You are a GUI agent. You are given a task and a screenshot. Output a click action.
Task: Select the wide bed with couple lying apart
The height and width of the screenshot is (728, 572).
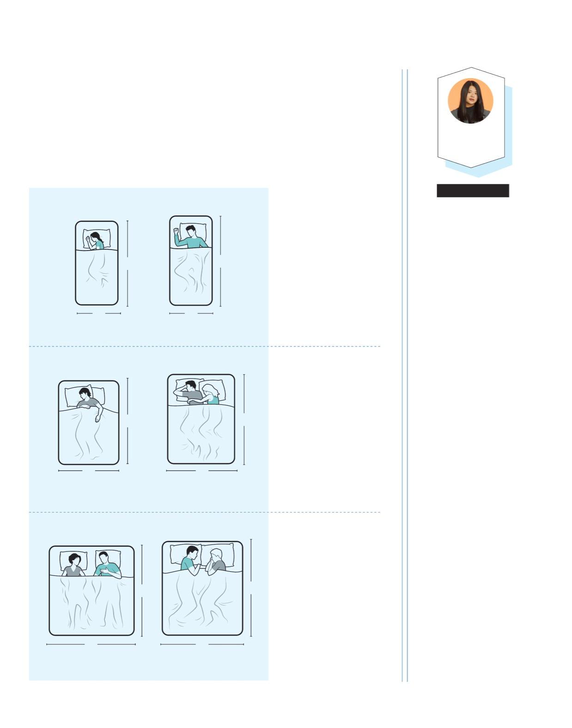coord(91,590)
